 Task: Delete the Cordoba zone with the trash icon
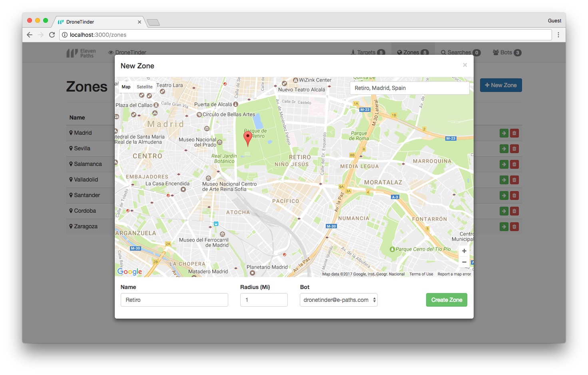point(514,211)
